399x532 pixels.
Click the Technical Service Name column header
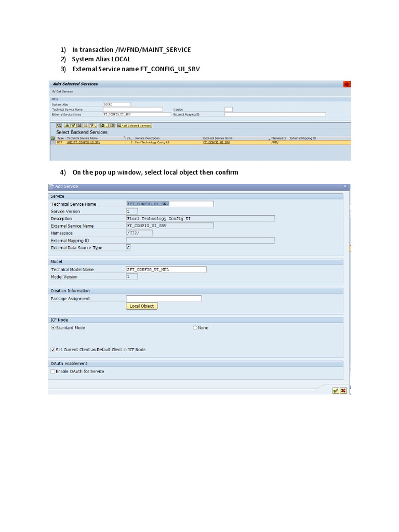96,138
